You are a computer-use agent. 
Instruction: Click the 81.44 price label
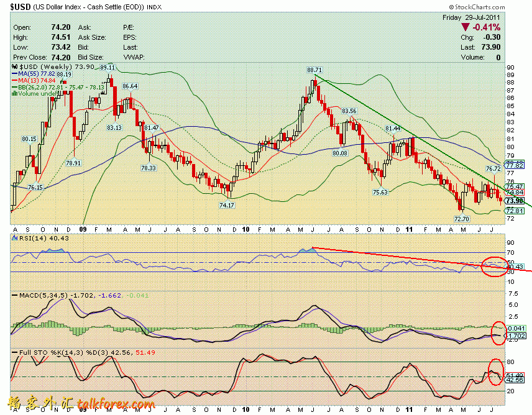(393, 128)
